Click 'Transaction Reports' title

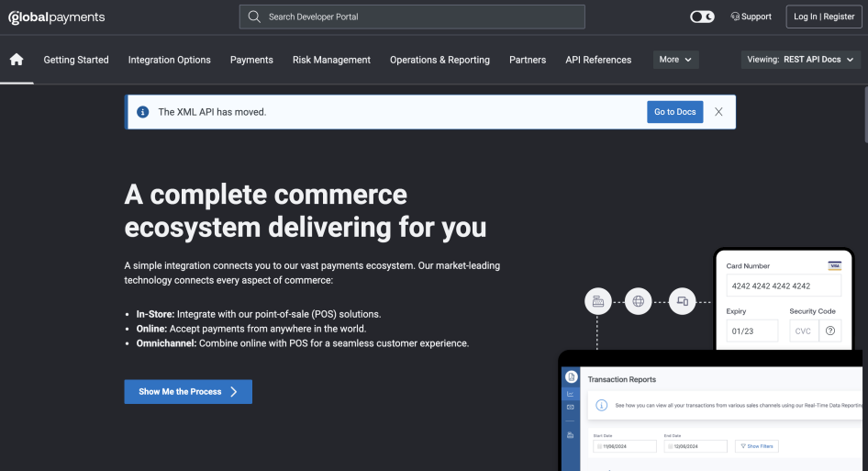(622, 379)
